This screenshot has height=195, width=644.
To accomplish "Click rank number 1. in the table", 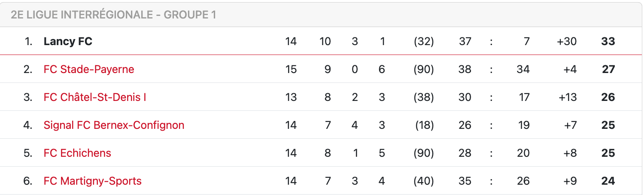I will 28,42.
